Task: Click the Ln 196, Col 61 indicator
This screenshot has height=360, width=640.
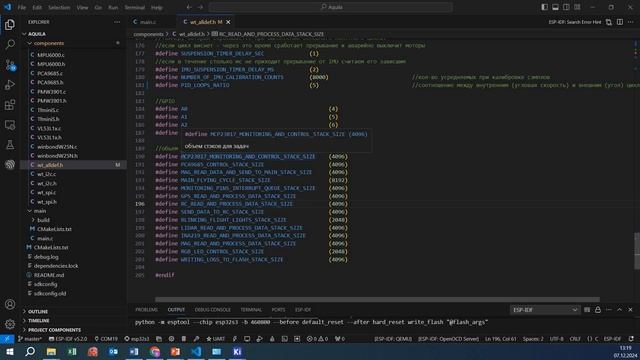Action: pyautogui.click(x=500, y=339)
